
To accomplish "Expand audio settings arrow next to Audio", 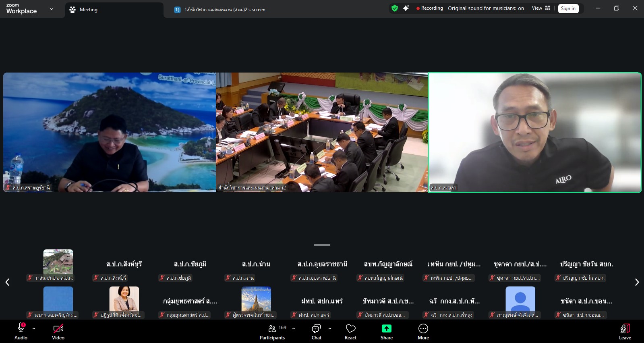I will [x=34, y=328].
